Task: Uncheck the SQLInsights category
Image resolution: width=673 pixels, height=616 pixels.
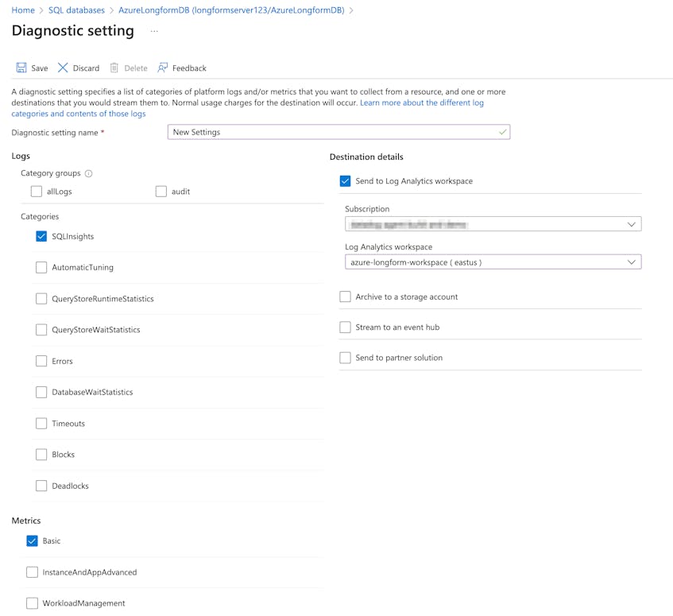Action: click(41, 236)
